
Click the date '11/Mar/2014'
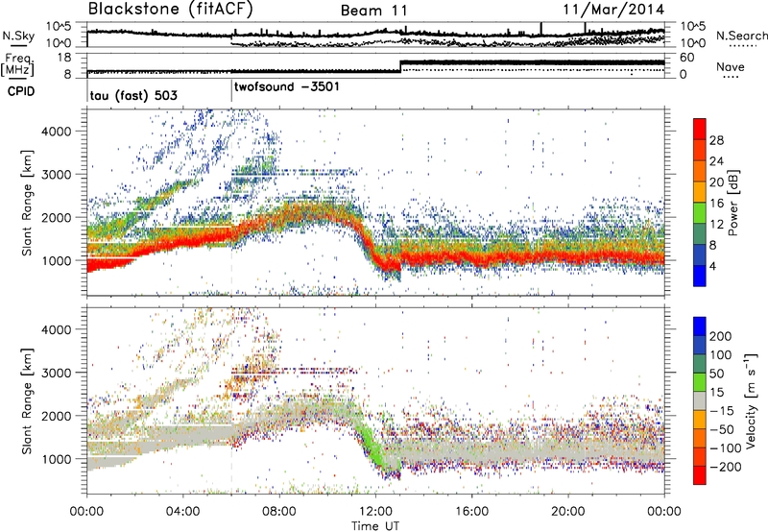click(613, 10)
